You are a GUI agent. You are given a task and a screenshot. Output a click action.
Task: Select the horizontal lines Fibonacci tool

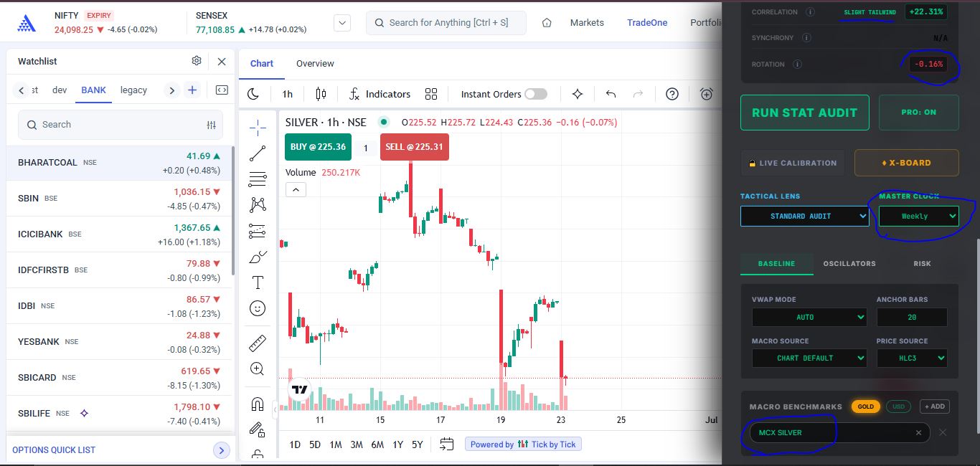258,179
